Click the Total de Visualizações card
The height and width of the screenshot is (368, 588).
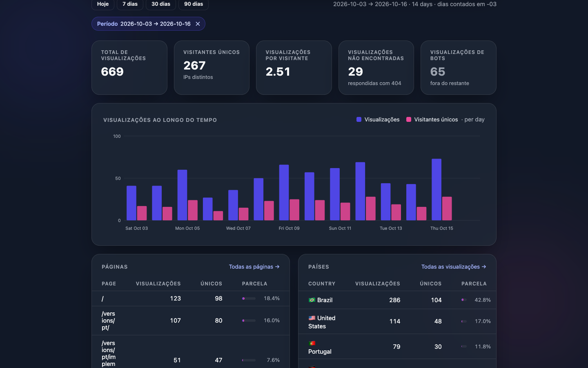(x=129, y=67)
